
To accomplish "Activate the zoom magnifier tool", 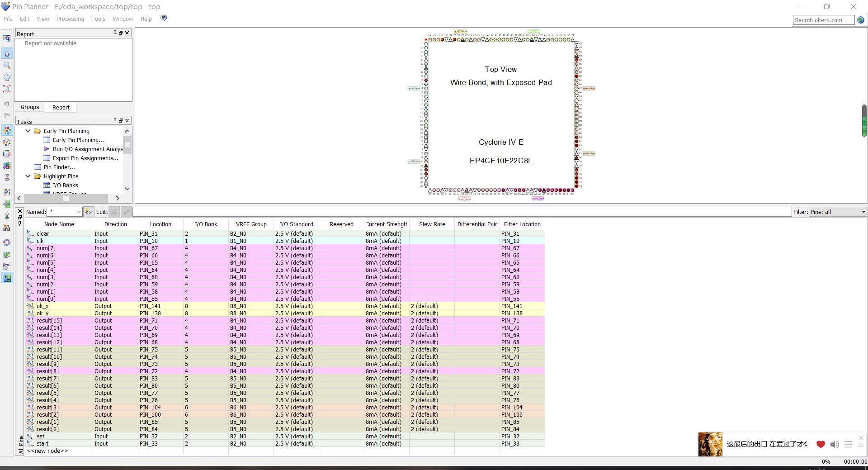I will pos(7,66).
